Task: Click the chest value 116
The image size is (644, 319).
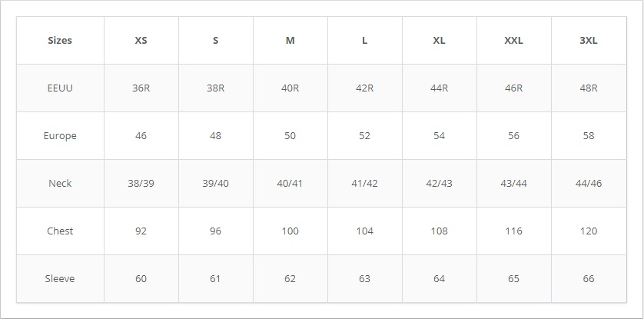Action: click(x=514, y=231)
